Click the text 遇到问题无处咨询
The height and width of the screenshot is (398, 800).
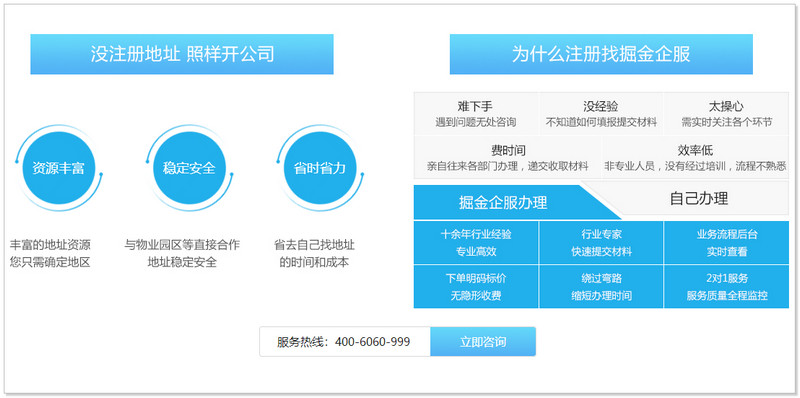pyautogui.click(x=476, y=122)
